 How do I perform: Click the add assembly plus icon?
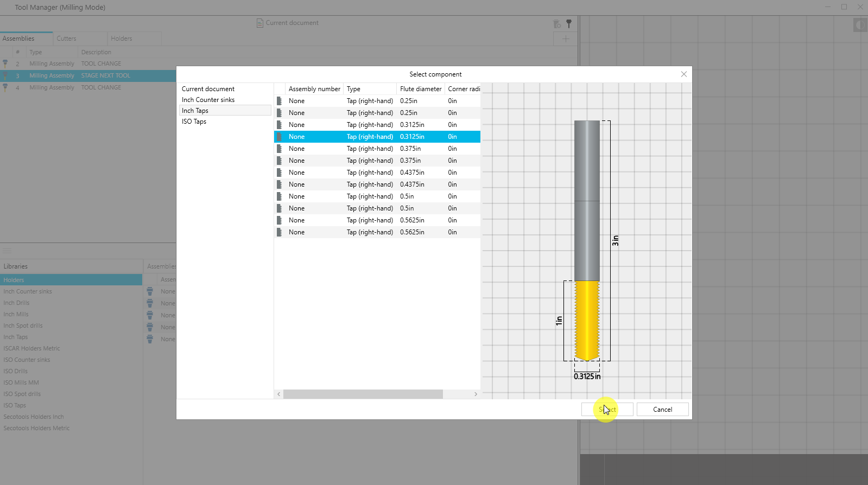point(565,39)
